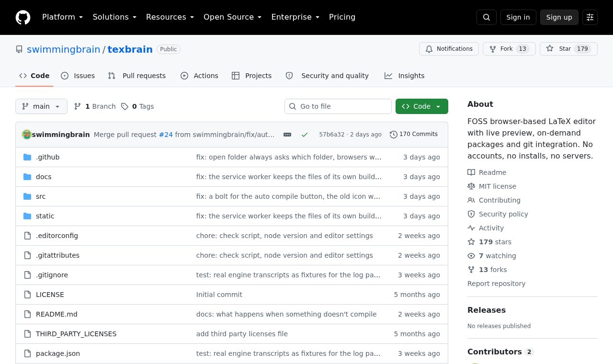613x364 pixels.
Task: Click the GitHub logo icon
Action: point(23,17)
